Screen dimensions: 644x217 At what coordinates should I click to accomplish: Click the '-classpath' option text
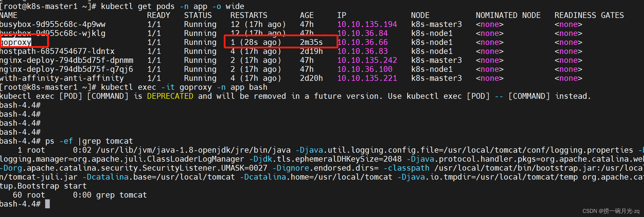pos(406,168)
